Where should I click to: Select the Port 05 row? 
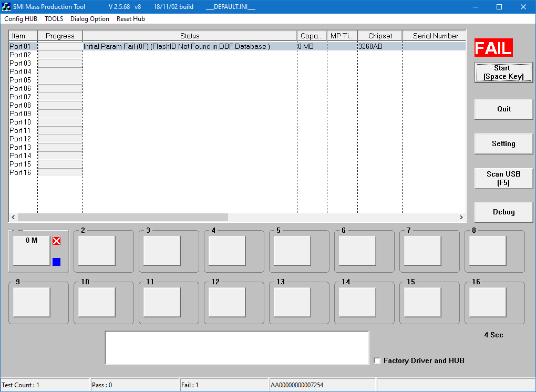(237, 80)
